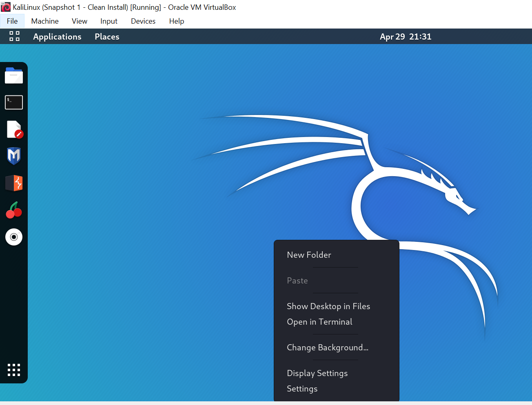Launch Metasploit Framework from the dock
This screenshot has height=405, width=532.
coord(14,156)
